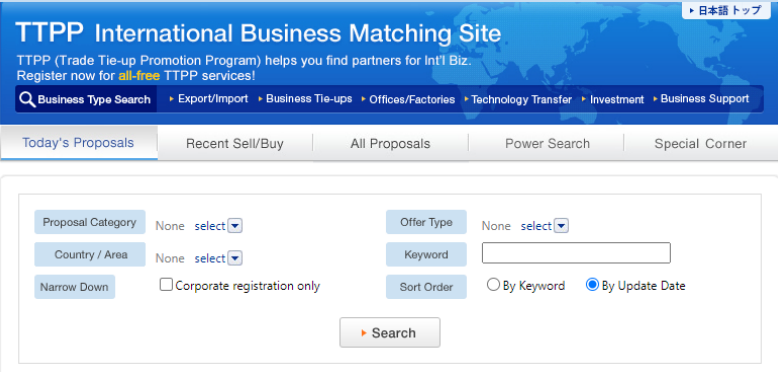Screen dimensions: 778x372
Task: Enable Corporate registration only checkbox
Action: coord(166,285)
